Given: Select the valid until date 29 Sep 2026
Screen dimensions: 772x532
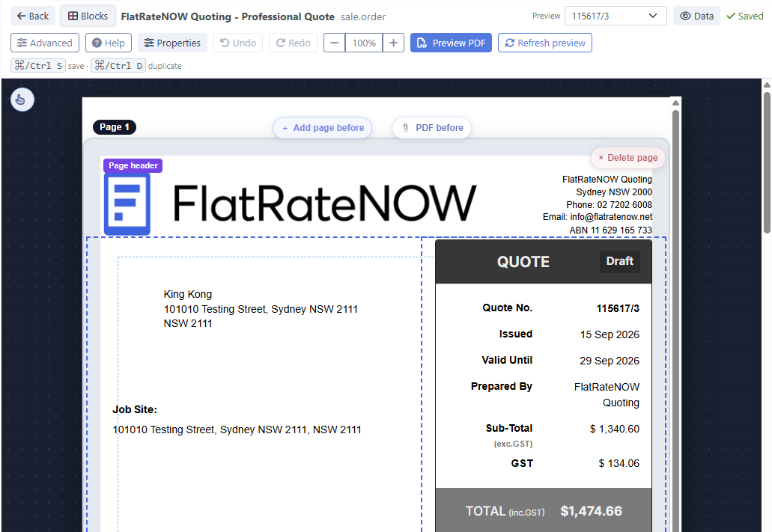Looking at the screenshot, I should coord(610,361).
